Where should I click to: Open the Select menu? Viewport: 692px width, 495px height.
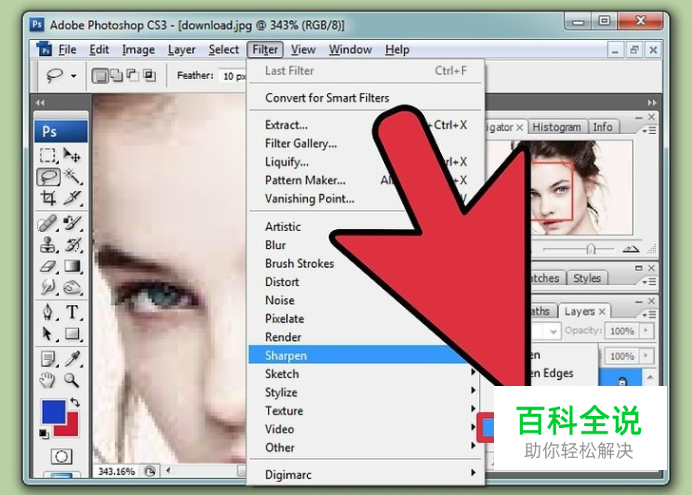[x=224, y=49]
